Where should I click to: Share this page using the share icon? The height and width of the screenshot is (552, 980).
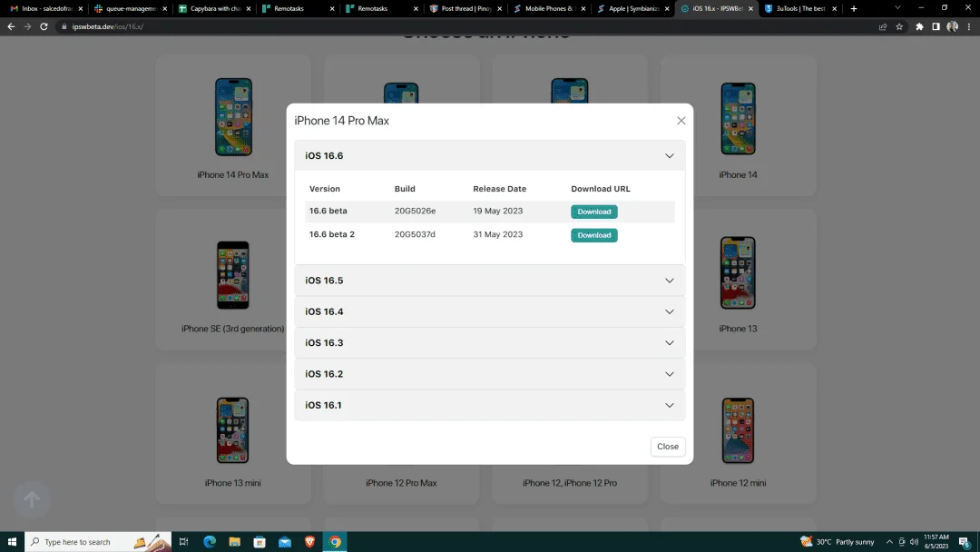click(883, 27)
